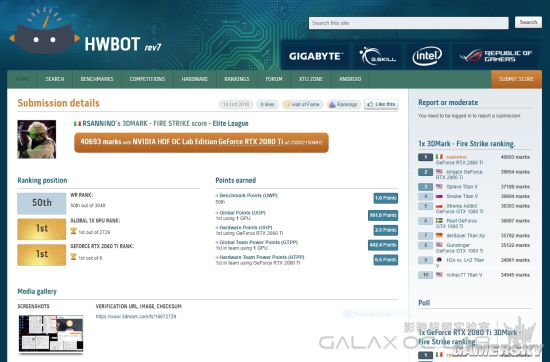Go to the HARDWARE menu item

pyautogui.click(x=195, y=79)
